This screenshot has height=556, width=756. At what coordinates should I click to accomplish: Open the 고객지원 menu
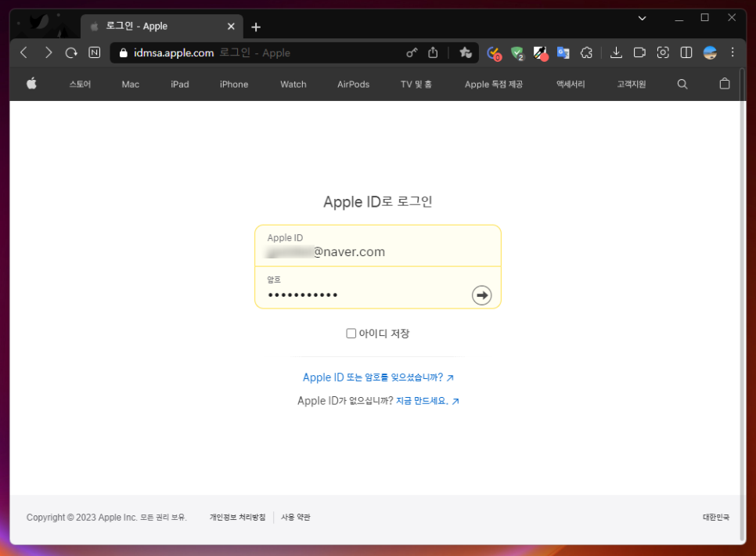tap(631, 84)
